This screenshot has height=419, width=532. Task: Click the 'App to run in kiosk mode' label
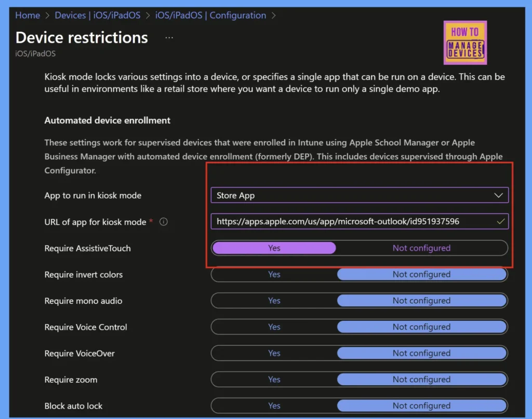pos(92,196)
